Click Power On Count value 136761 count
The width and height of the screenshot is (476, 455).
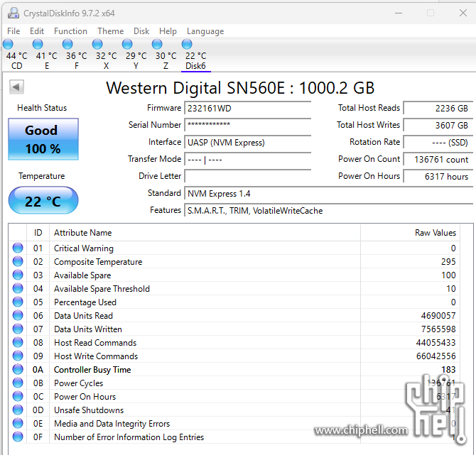(x=438, y=159)
